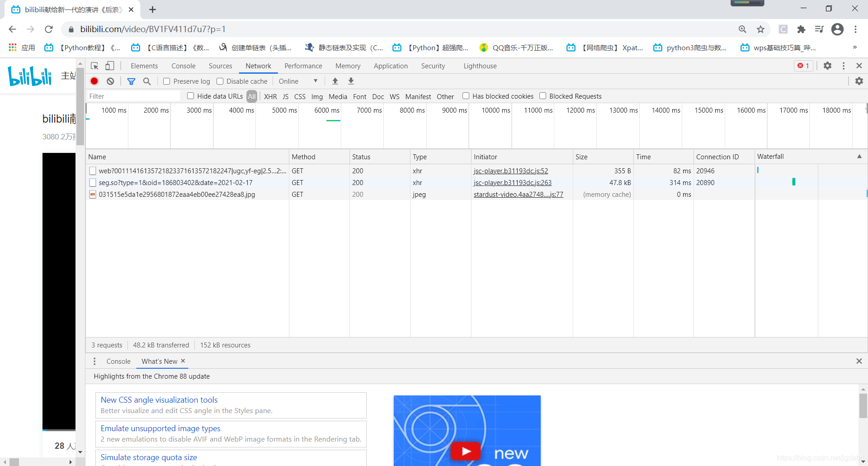Open the New CSS angle visualization tools link
Screen dimensions: 868x466
(159, 400)
